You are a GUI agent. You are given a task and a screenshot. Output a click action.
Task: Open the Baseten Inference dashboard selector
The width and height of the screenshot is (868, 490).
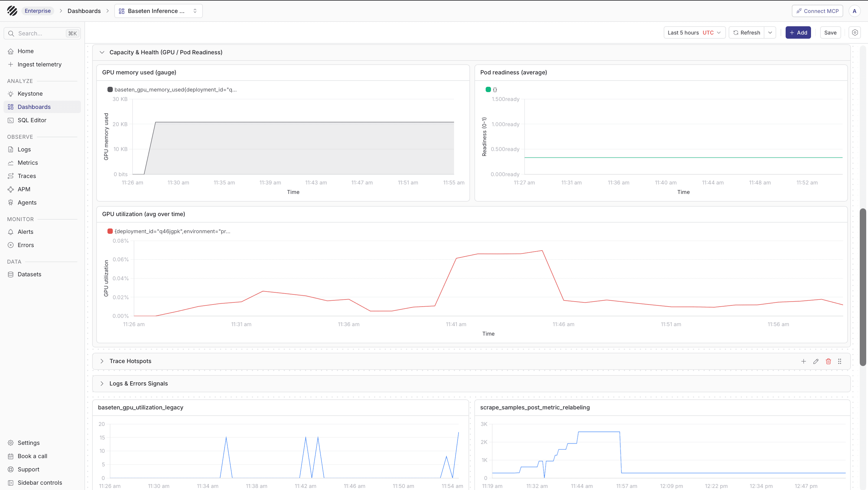pos(158,11)
